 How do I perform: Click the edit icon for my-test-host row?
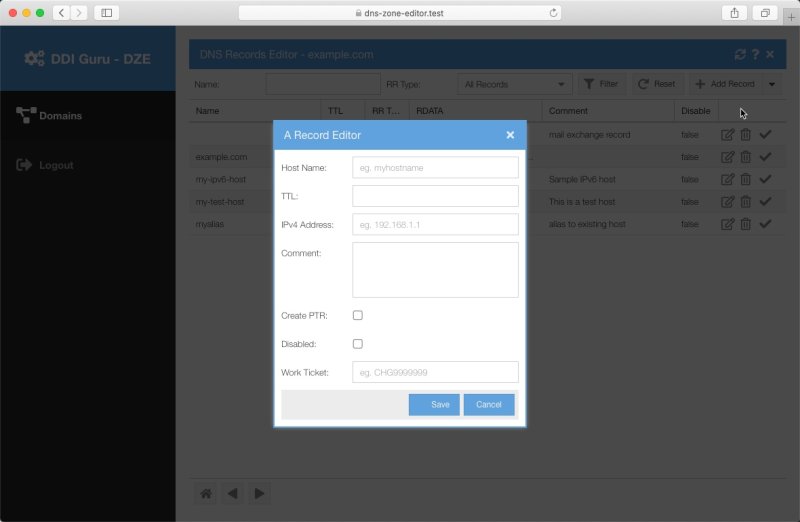point(727,202)
